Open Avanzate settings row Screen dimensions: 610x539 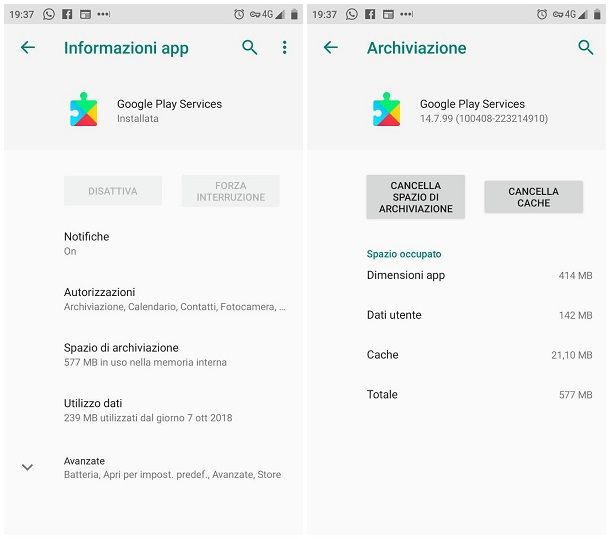point(153,467)
